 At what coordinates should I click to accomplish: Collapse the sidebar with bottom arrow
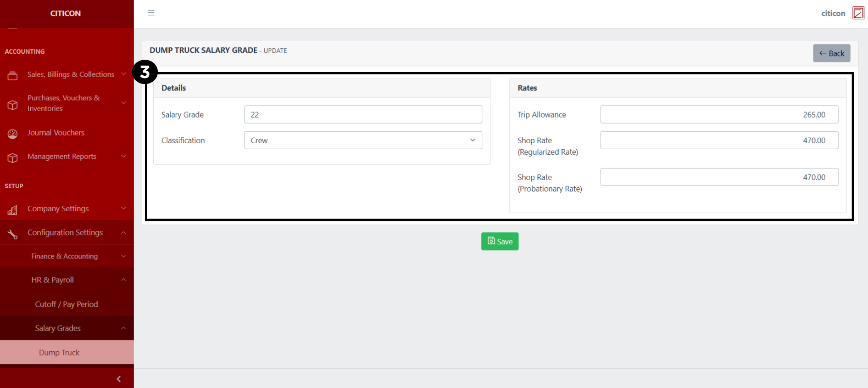pyautogui.click(x=119, y=379)
